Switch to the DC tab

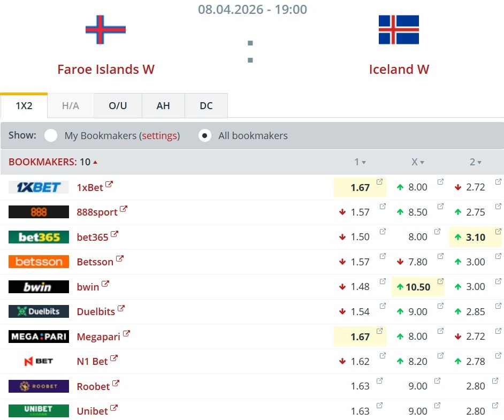coord(206,106)
